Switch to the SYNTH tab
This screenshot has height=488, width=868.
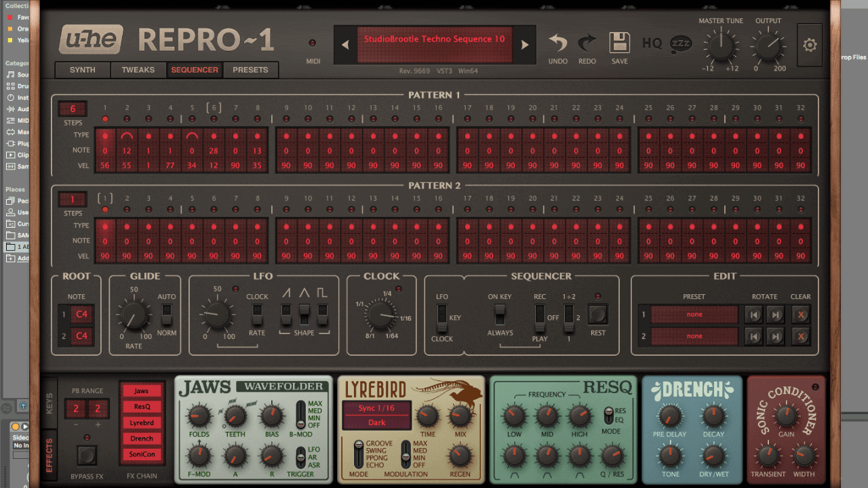83,70
